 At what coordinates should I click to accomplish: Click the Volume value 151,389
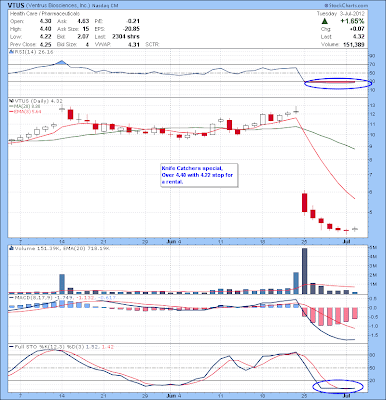tap(354, 44)
